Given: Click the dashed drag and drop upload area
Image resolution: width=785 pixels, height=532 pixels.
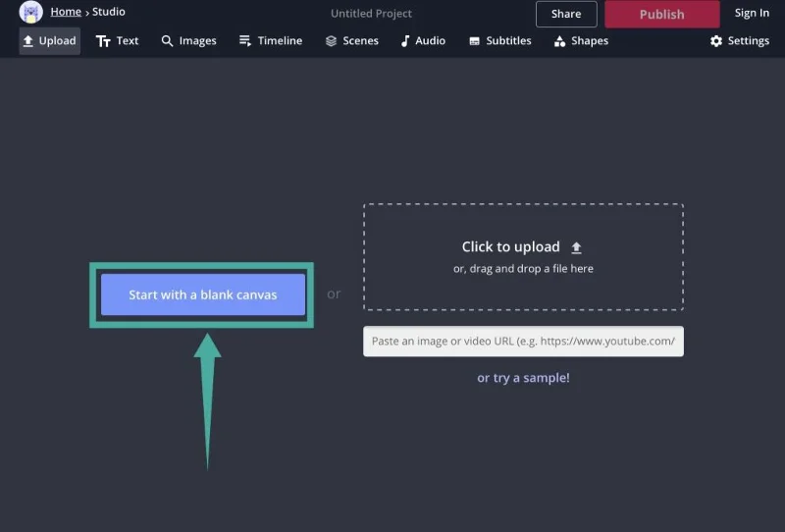Looking at the screenshot, I should (x=523, y=257).
